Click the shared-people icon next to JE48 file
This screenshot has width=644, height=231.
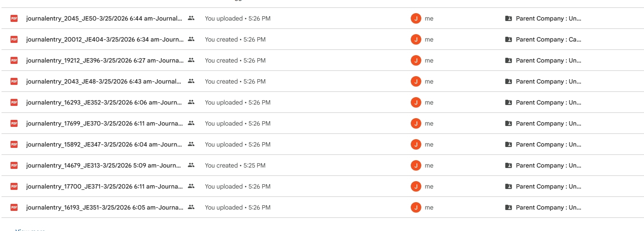point(191,81)
